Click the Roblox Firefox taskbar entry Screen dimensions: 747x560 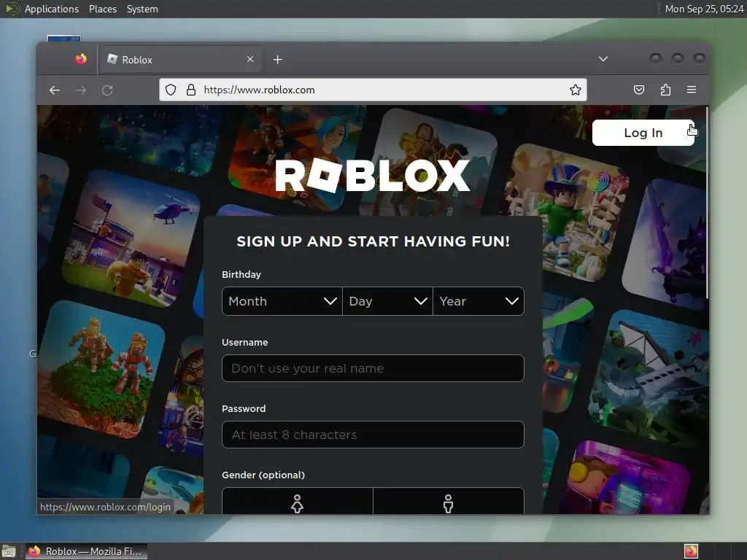click(86, 551)
